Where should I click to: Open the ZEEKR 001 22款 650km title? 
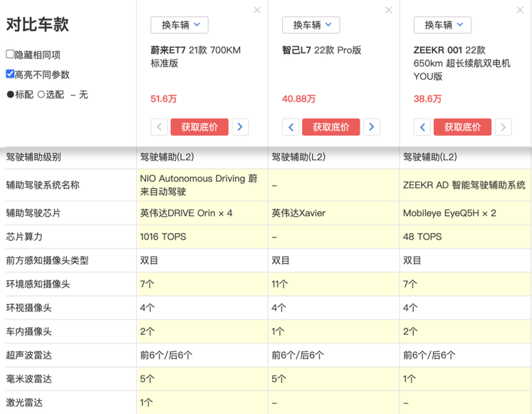461,63
